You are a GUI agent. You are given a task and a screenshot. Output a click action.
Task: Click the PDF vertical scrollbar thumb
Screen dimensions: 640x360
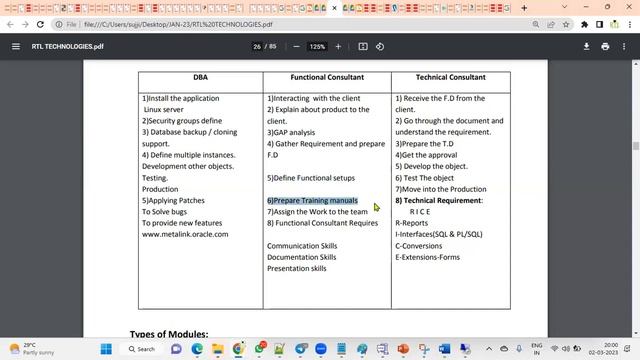(x=636, y=146)
